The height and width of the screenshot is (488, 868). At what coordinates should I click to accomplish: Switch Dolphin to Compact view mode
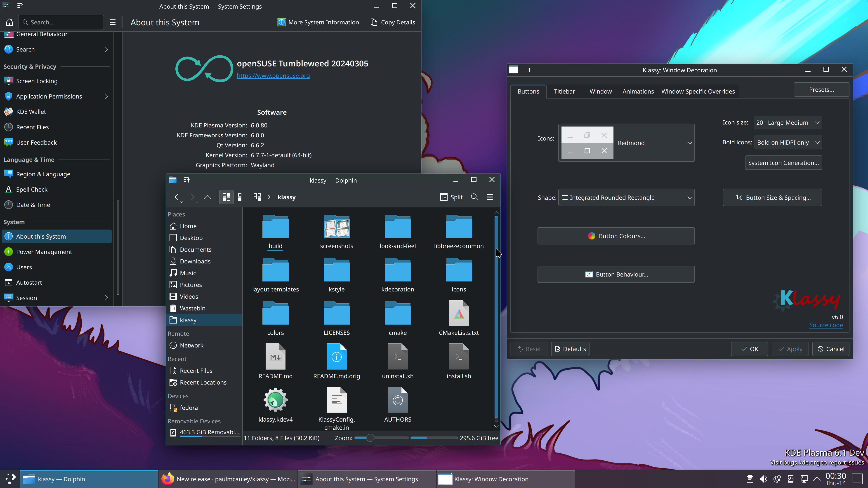(242, 197)
